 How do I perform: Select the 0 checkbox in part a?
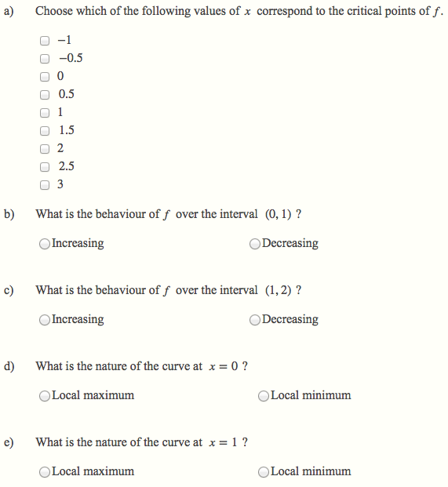45,77
